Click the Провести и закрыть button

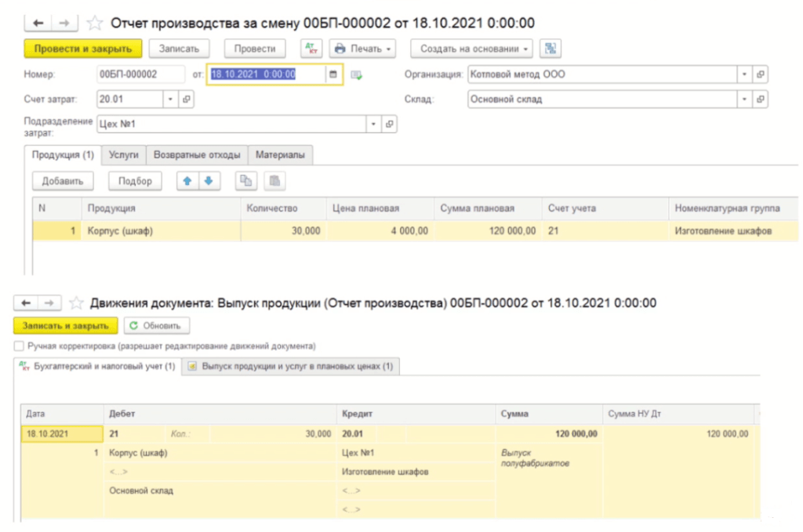[x=83, y=49]
